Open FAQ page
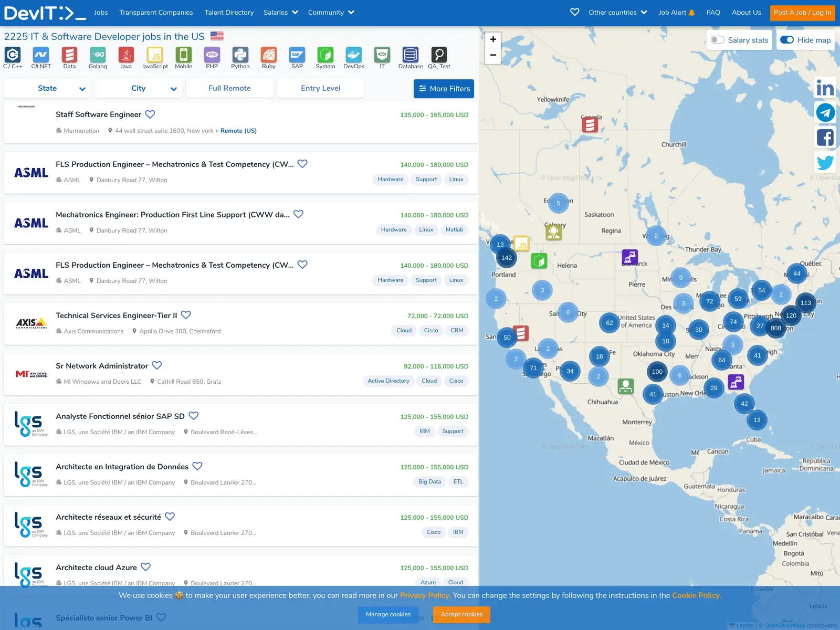The width and height of the screenshot is (840, 630). tap(713, 13)
